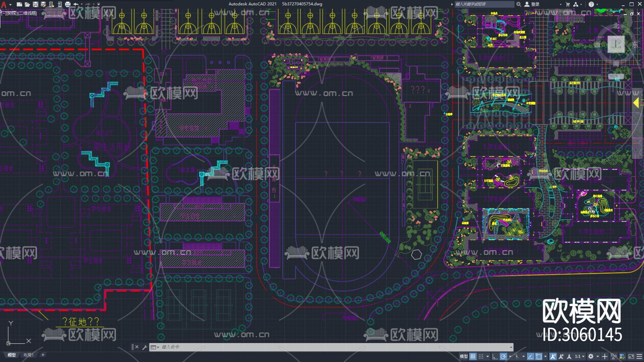Click the search magnifier icon
The image size is (644, 362).
(x=518, y=4)
